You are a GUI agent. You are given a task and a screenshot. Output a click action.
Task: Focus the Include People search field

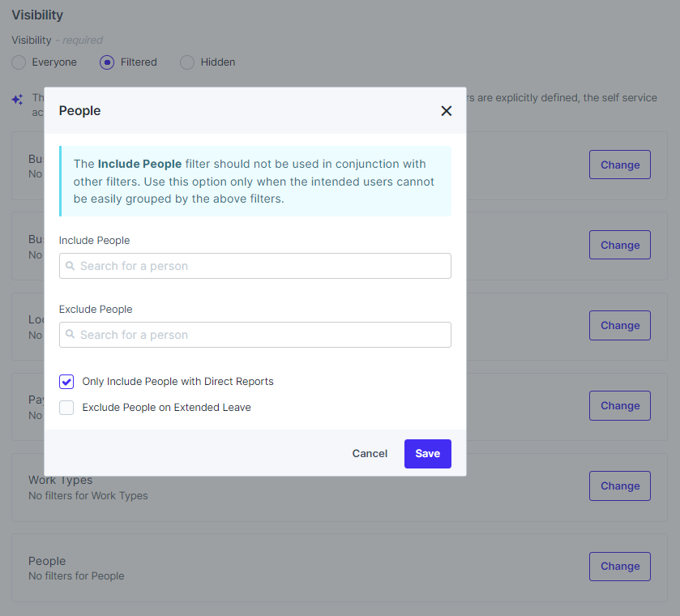click(x=259, y=266)
